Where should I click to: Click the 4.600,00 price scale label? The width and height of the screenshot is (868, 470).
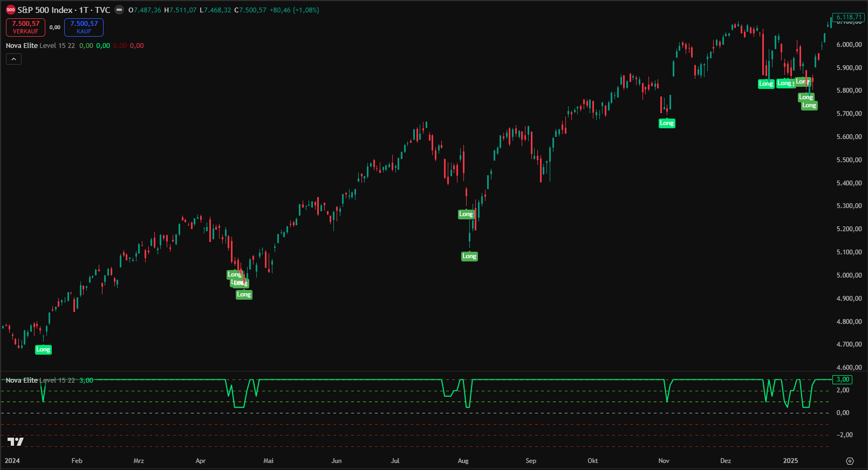[x=849, y=368]
